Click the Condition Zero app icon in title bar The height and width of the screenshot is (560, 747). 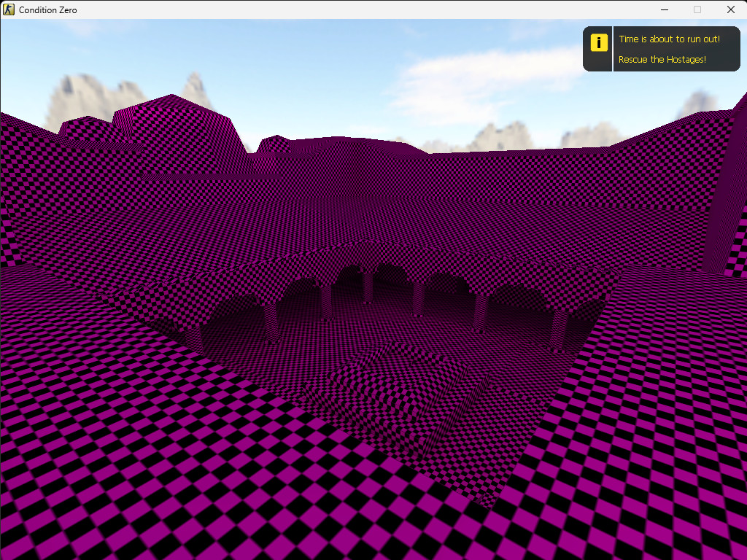9,9
